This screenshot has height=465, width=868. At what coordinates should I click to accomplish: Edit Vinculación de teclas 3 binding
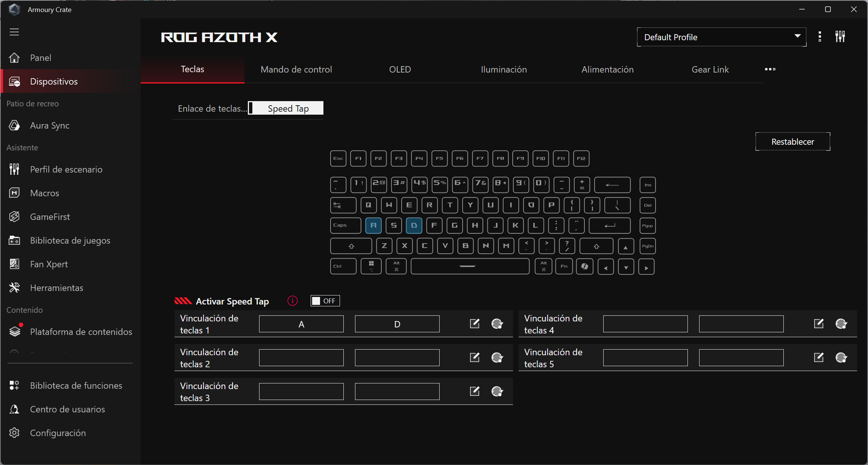[x=475, y=391]
